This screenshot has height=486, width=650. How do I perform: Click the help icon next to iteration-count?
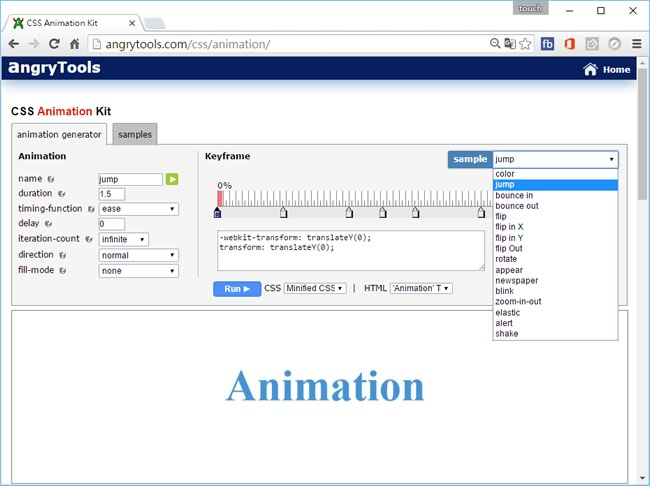pyautogui.click(x=91, y=240)
